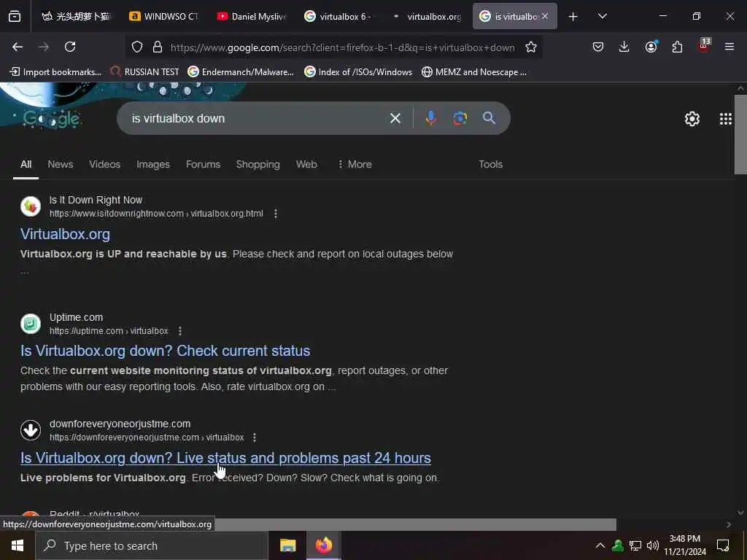Open network status tray icon

635,545
